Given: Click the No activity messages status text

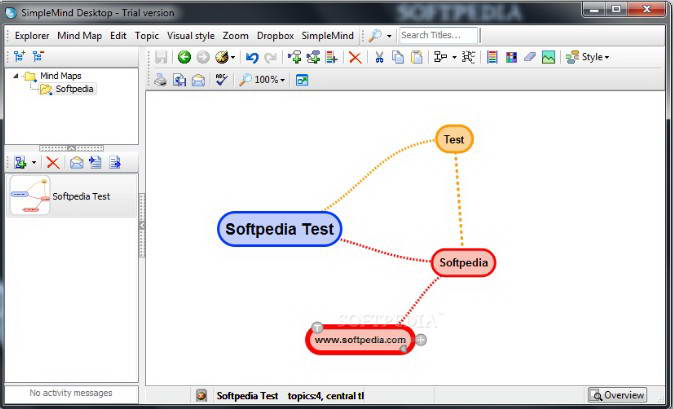Looking at the screenshot, I should pos(71,393).
